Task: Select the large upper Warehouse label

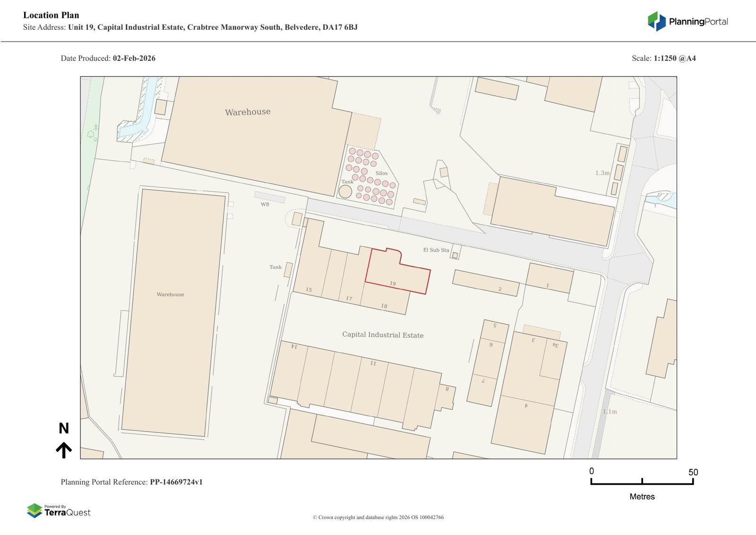Action: [x=248, y=112]
